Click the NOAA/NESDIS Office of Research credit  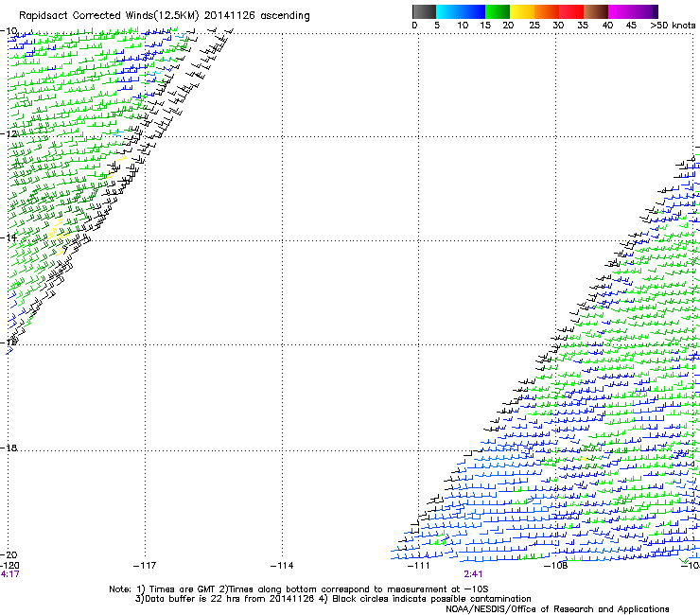[557, 609]
